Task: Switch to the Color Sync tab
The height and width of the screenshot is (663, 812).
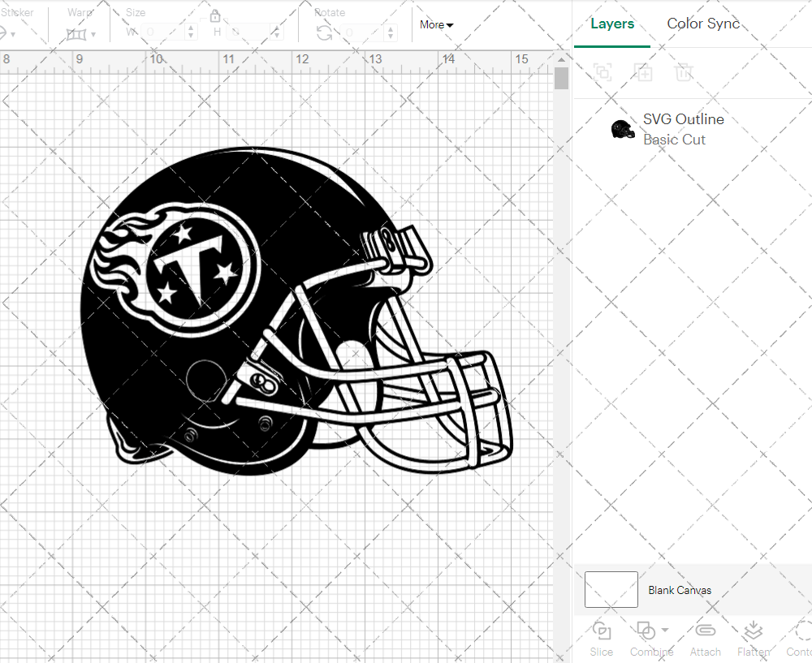Action: pos(703,24)
